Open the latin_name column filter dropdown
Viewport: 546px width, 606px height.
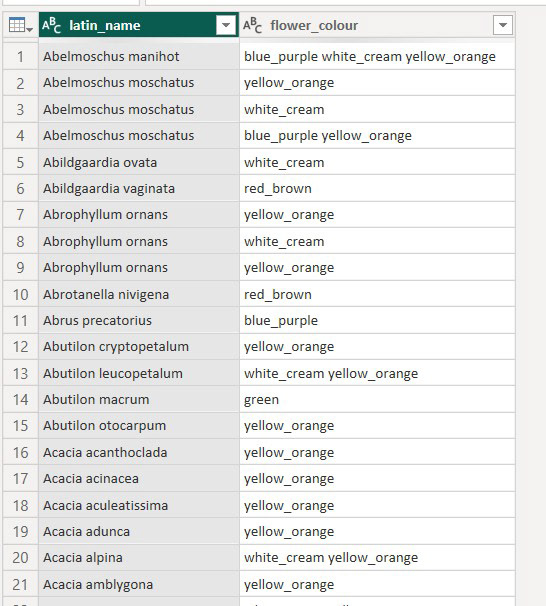(x=226, y=26)
